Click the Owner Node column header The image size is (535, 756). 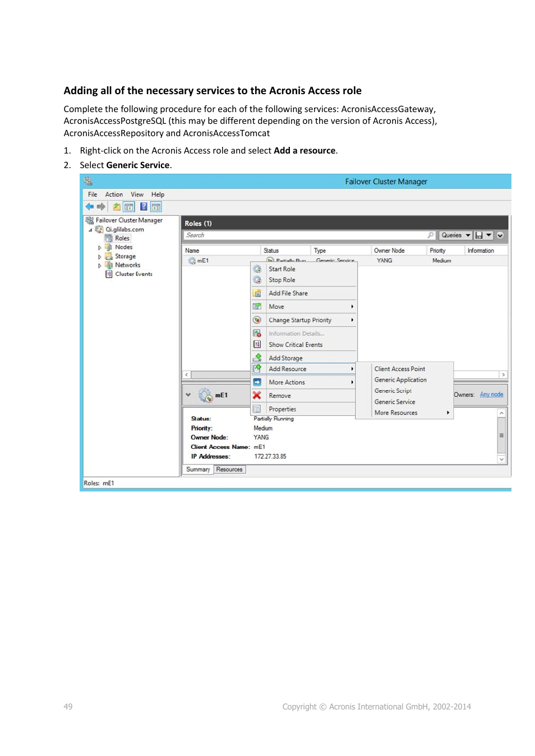pos(399,251)
